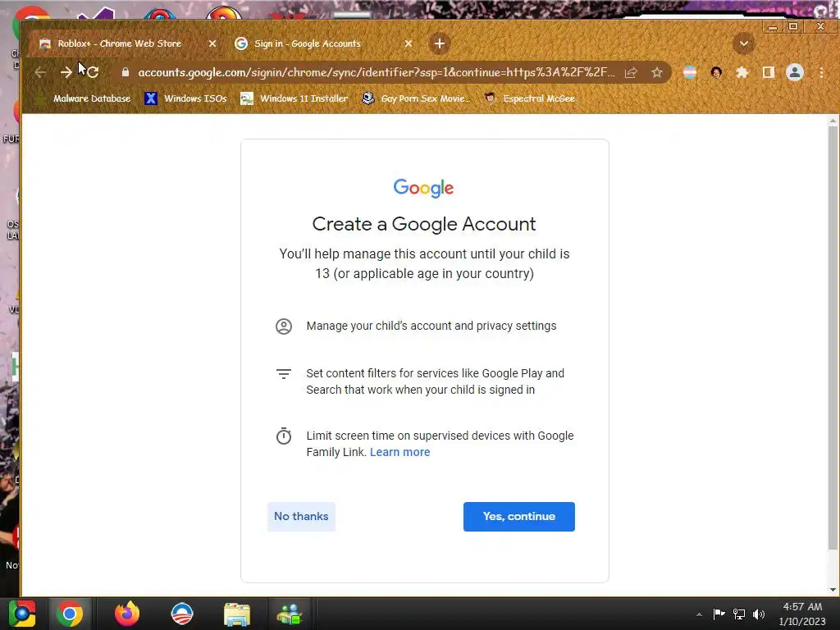
Task: Close the Sign in Google Accounts tab
Action: tap(409, 43)
